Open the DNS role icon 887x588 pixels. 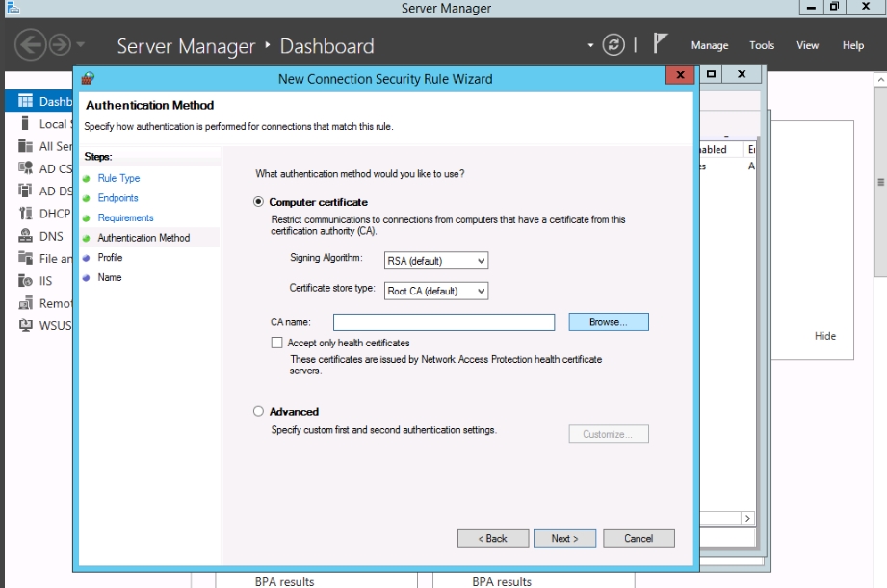coord(25,236)
